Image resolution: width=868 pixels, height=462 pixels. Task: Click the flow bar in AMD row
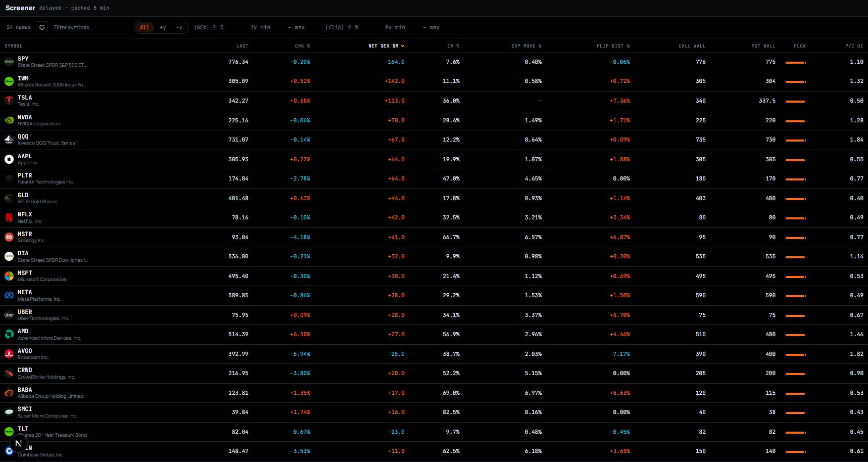tap(796, 335)
